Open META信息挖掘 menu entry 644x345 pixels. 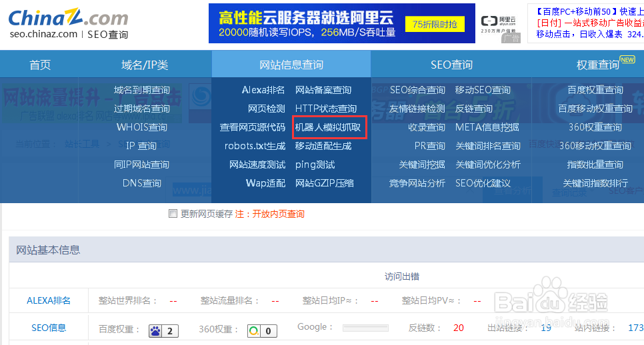click(487, 127)
